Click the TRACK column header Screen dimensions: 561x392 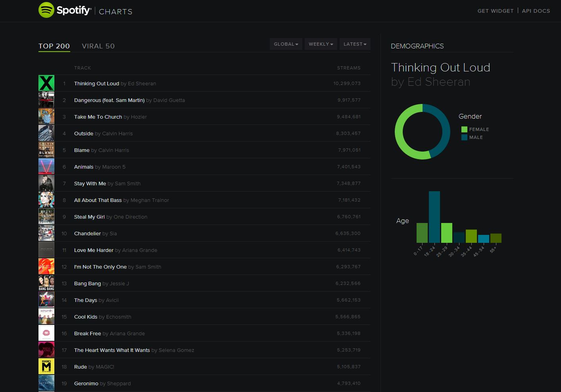click(83, 68)
